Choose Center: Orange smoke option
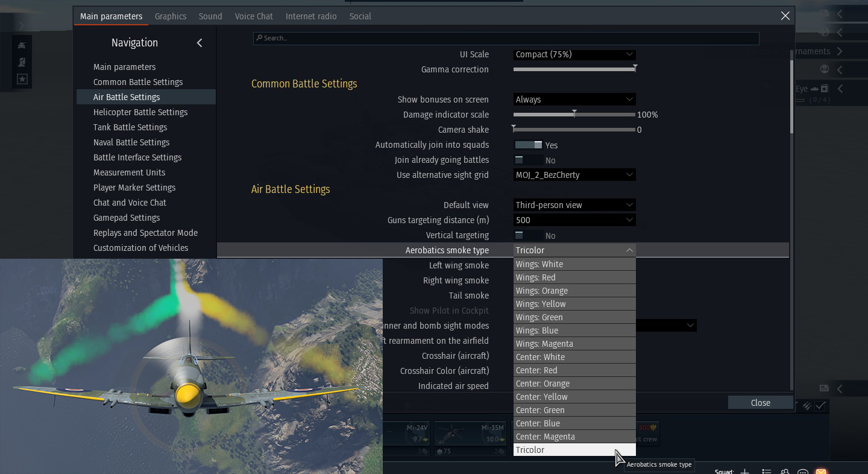This screenshot has height=474, width=868. point(574,384)
